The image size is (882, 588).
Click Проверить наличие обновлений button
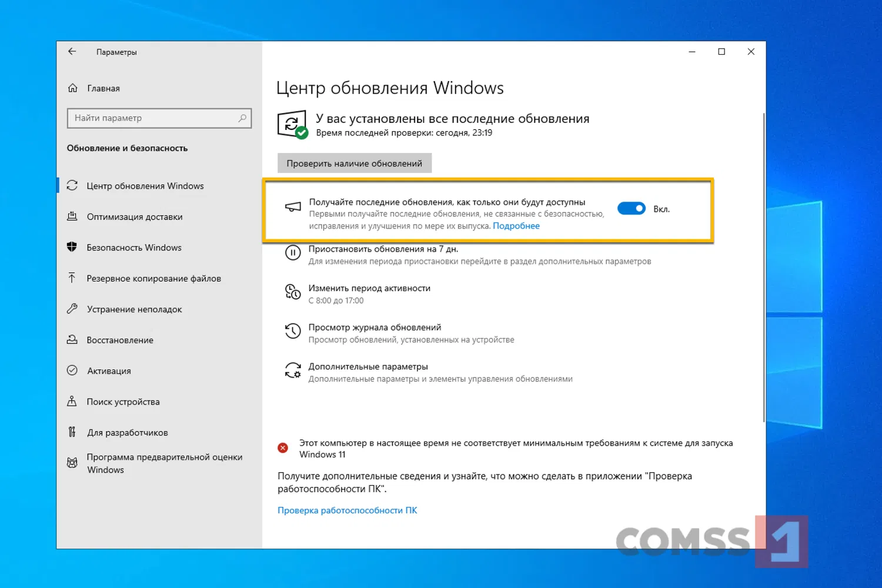[355, 163]
